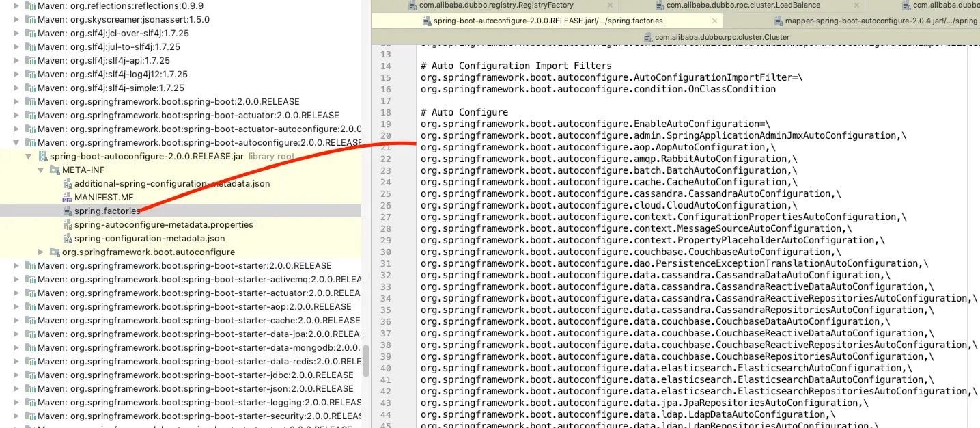The width and height of the screenshot is (980, 428).
Task: Expand spring-boot-starter-data-mongodb library node
Action: click(x=17, y=347)
